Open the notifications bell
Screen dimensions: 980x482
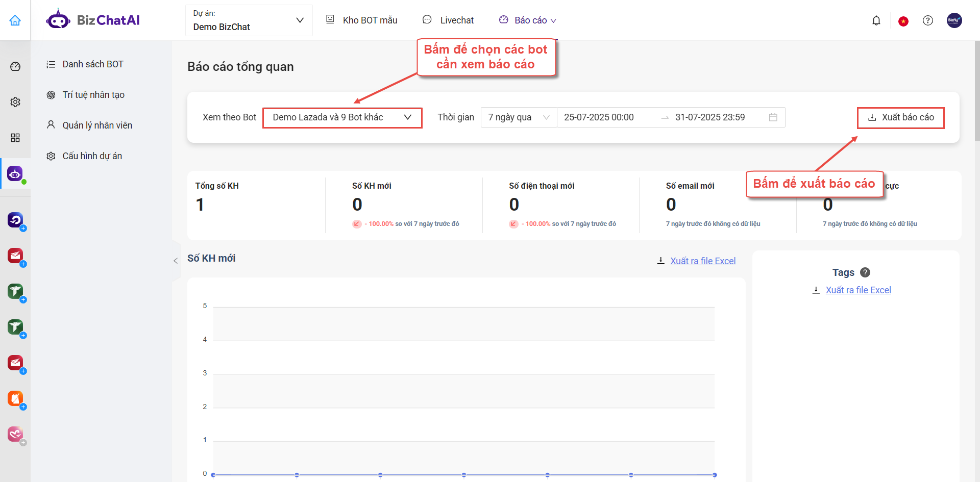(876, 21)
